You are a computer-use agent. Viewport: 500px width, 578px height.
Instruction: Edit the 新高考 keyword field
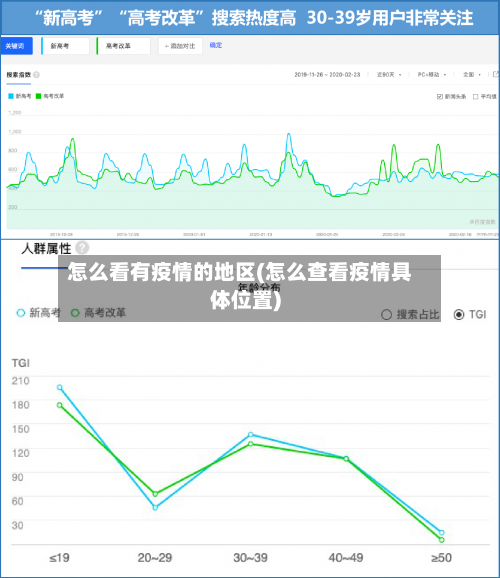(x=65, y=46)
